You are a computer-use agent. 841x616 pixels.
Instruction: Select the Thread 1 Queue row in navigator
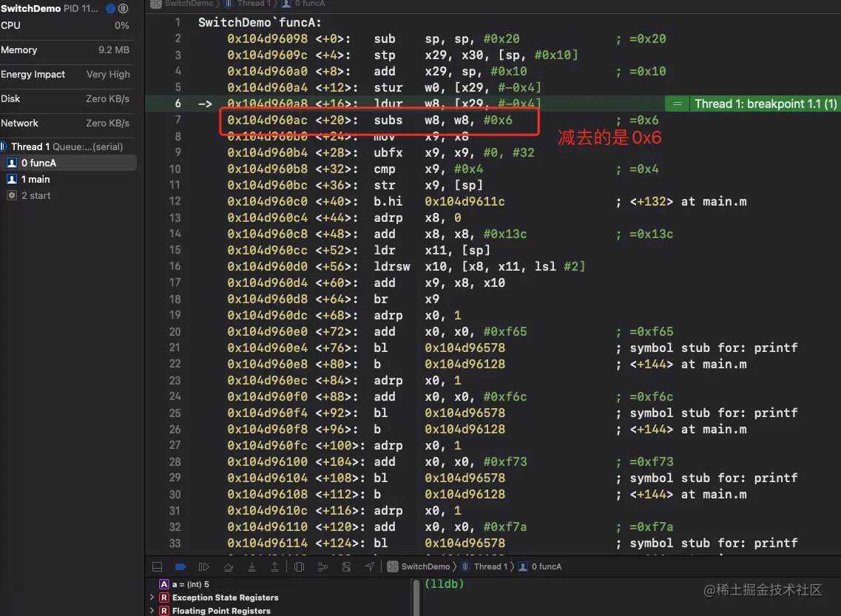click(67, 147)
